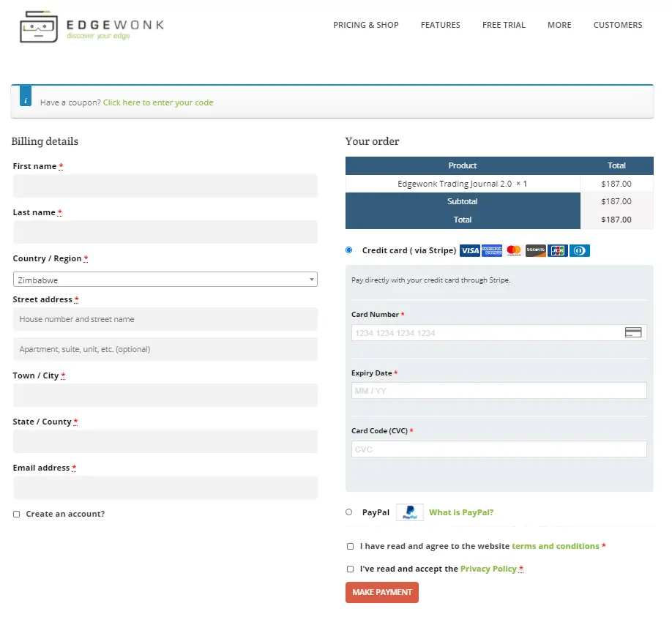This screenshot has height=617, width=672.
Task: Focus the Last name input field
Action: pos(165,232)
